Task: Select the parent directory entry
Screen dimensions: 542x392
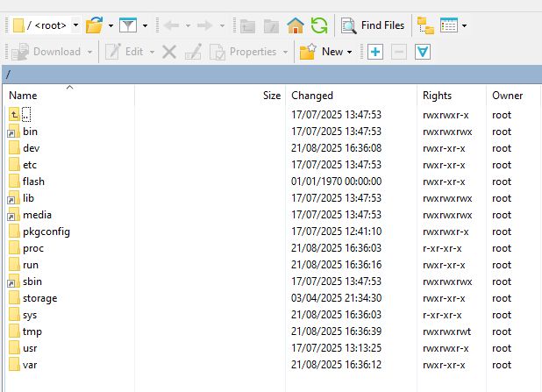Action: tap(26, 115)
